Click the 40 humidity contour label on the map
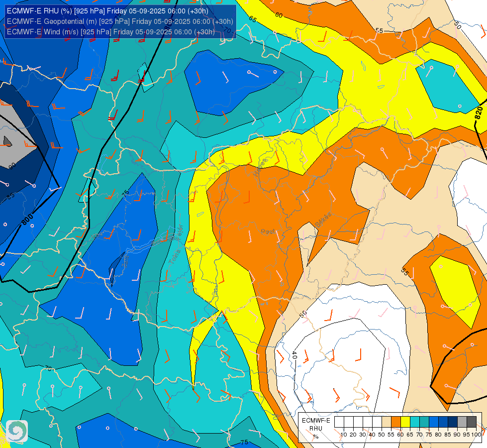This screenshot has width=487, height=448. point(294,355)
